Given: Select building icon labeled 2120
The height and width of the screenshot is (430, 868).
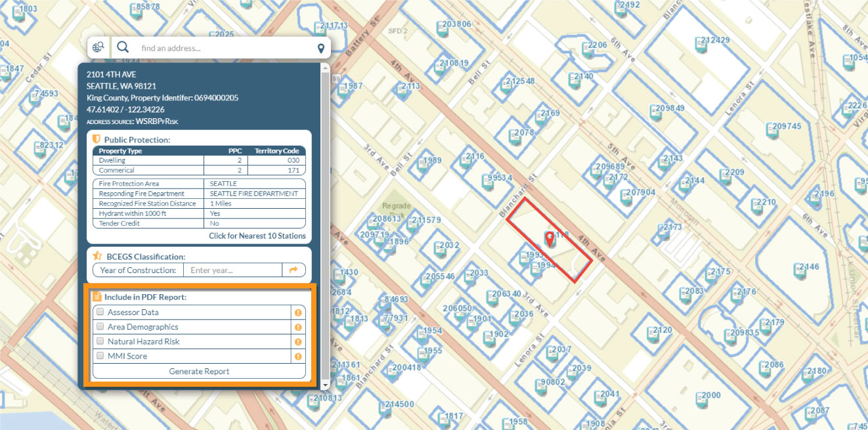Looking at the screenshot, I should pyautogui.click(x=653, y=333).
